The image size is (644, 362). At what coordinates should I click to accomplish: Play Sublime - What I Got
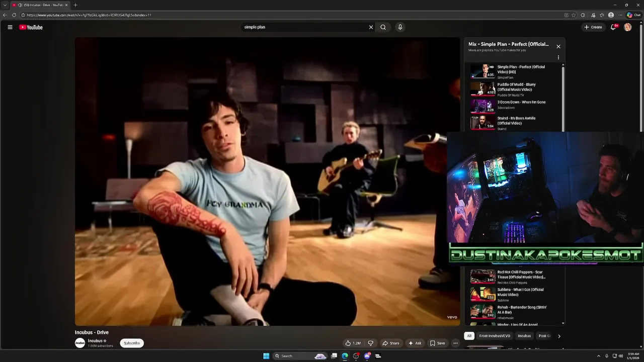click(x=513, y=294)
